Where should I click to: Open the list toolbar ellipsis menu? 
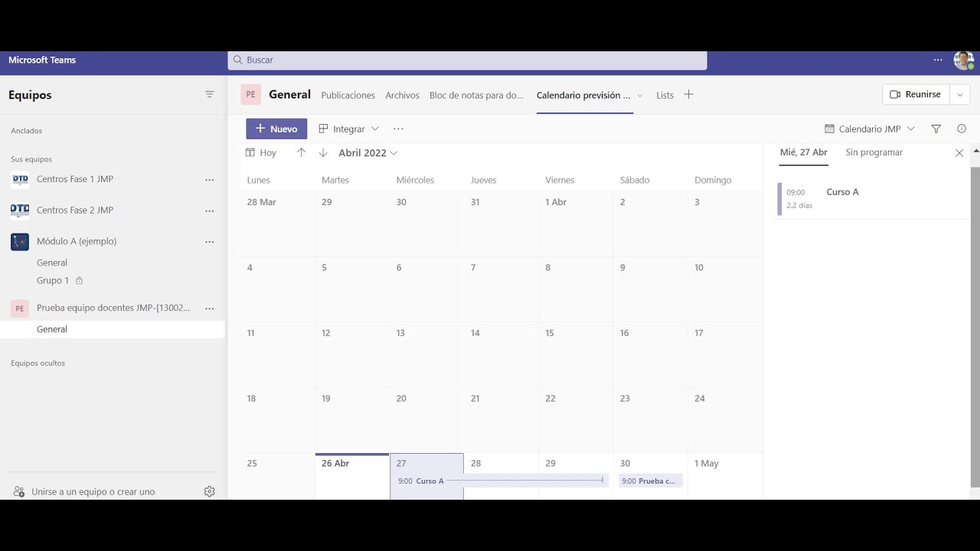coord(398,129)
